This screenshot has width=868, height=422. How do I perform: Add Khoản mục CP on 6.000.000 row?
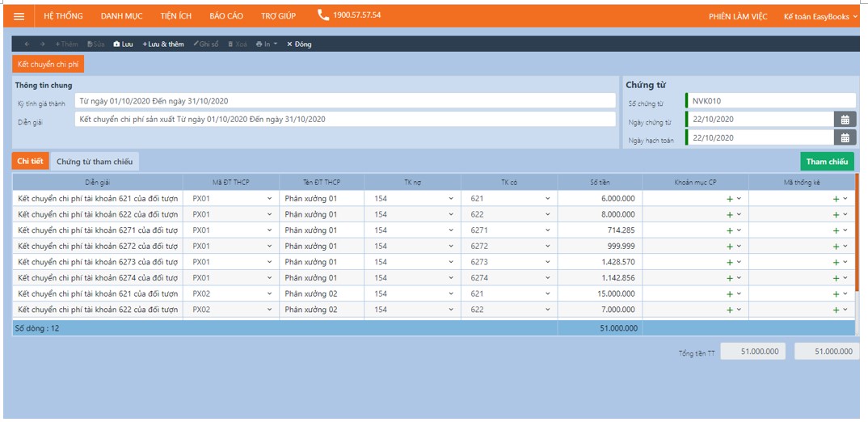730,199
